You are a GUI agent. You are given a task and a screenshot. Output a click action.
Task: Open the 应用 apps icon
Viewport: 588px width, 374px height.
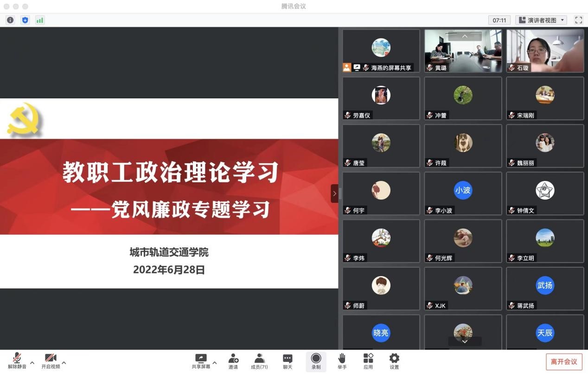[x=368, y=361]
